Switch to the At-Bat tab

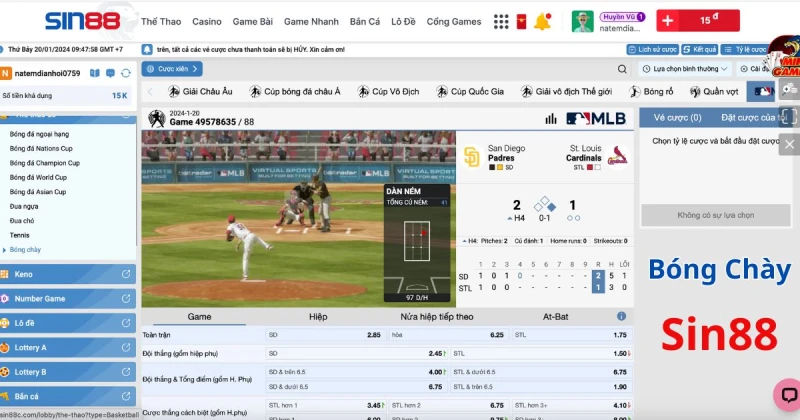[x=556, y=316]
